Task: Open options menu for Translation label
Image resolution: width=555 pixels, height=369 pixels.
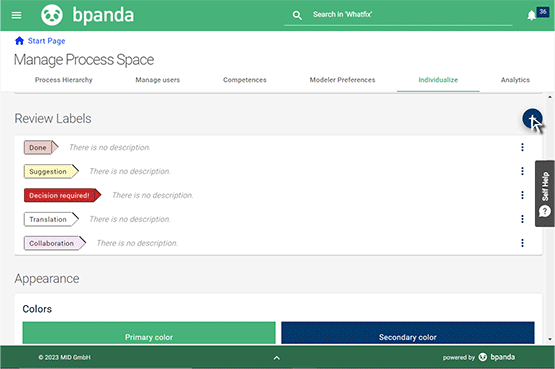Action: [522, 219]
